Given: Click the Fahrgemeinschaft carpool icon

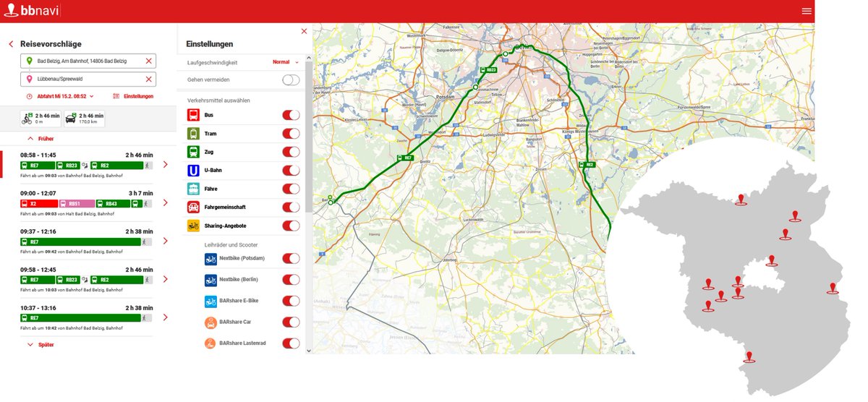Looking at the screenshot, I should pos(194,208).
